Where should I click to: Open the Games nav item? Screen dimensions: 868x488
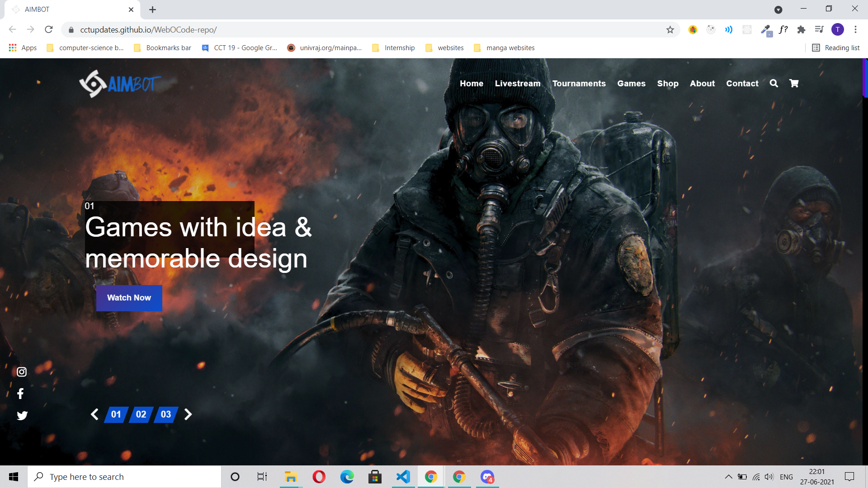point(631,84)
